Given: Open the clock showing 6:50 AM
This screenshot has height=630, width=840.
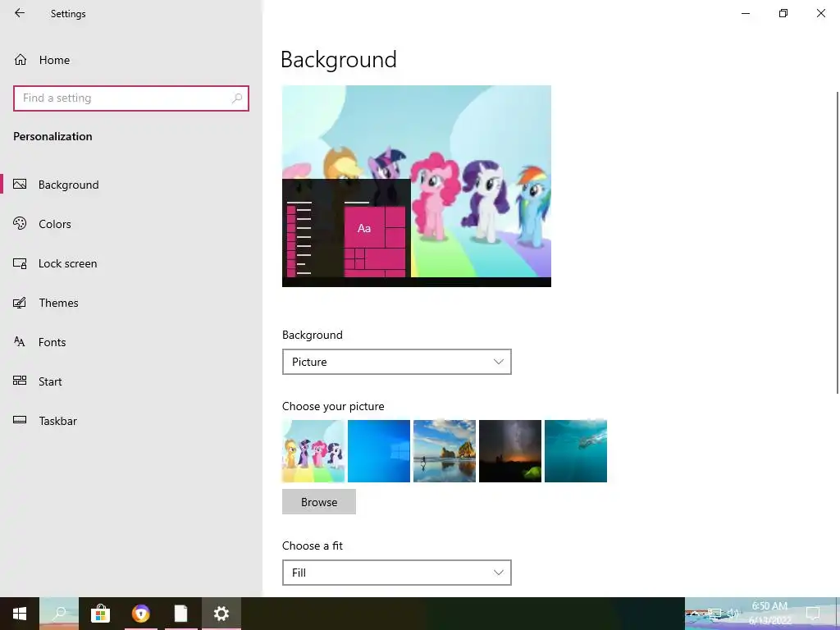Looking at the screenshot, I should (769, 614).
